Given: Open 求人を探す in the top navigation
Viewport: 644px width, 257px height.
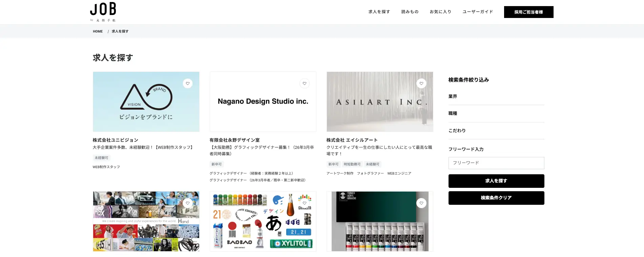Looking at the screenshot, I should [379, 12].
